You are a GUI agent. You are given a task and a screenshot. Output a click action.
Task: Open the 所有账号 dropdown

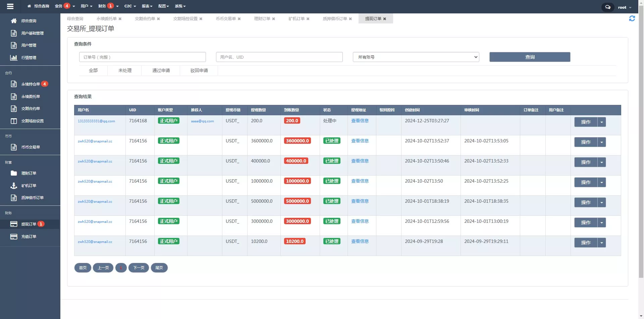(x=416, y=57)
